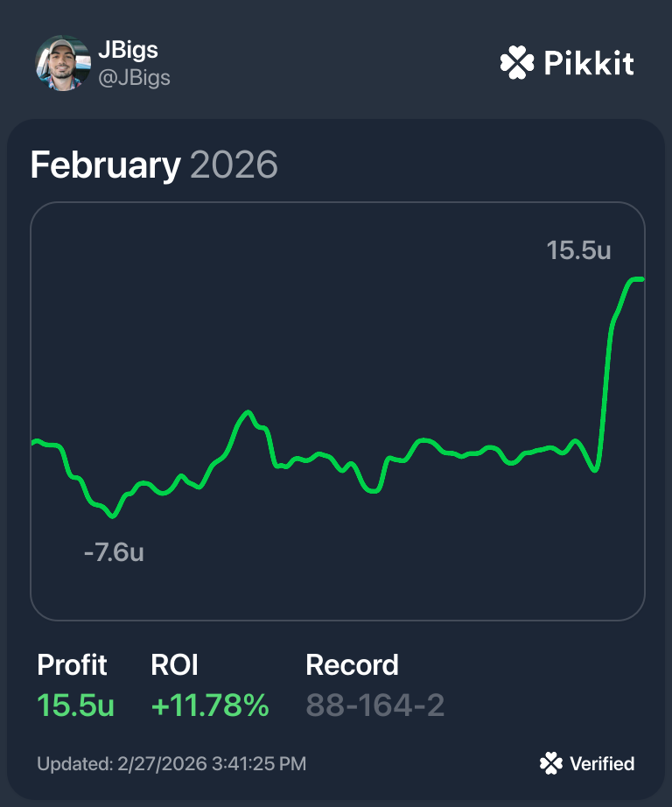Click the green line's lowest dip point
This screenshot has width=672, height=807.
click(x=112, y=516)
